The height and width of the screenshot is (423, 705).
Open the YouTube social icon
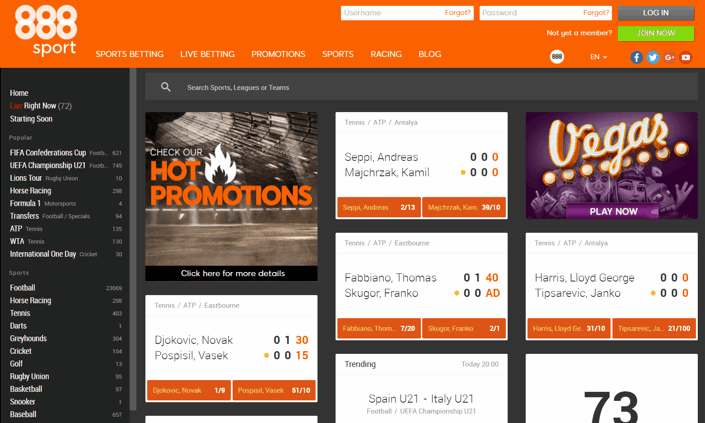[685, 57]
